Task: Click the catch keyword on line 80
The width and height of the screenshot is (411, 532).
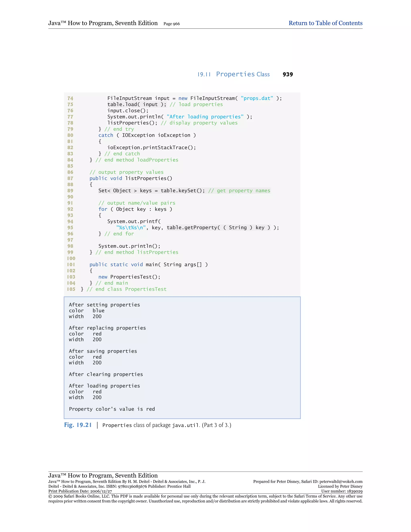Action: tap(106, 135)
